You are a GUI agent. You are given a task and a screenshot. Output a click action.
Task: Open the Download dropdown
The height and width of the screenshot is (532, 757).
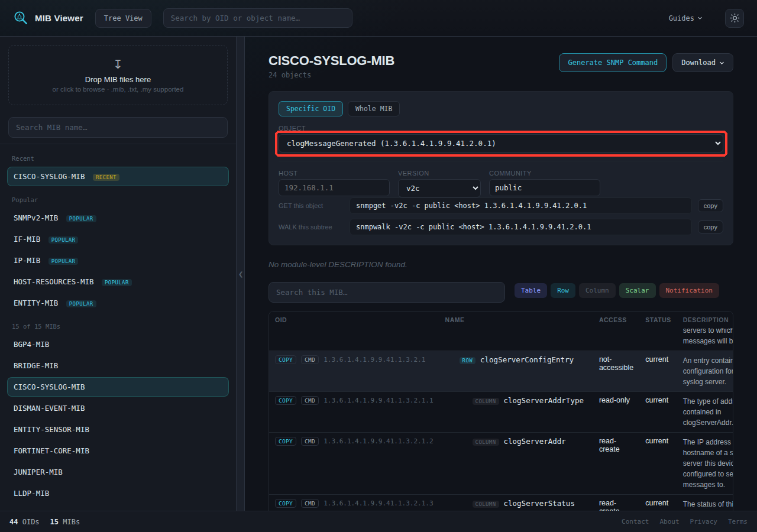tap(703, 63)
